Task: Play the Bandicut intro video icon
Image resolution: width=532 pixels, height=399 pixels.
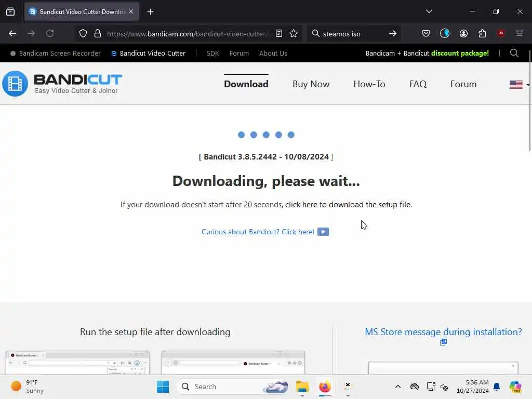Action: 323,232
